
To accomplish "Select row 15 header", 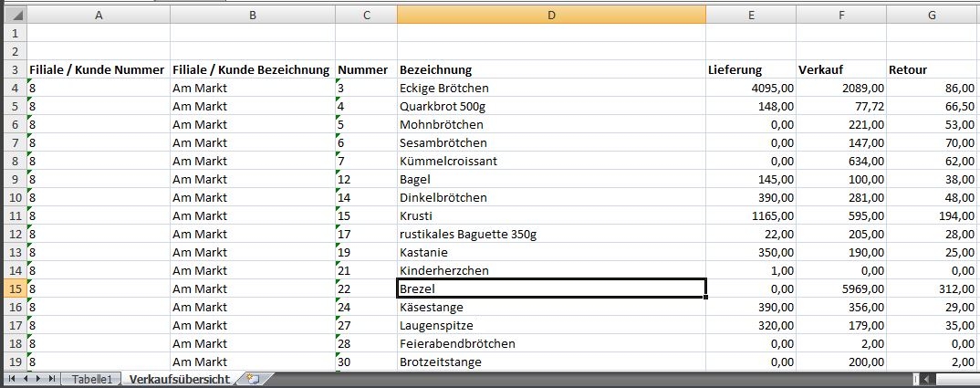I will 14,288.
